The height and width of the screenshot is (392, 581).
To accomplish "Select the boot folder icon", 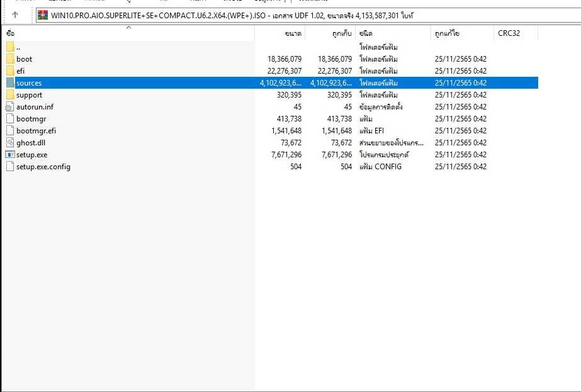I will [x=10, y=59].
